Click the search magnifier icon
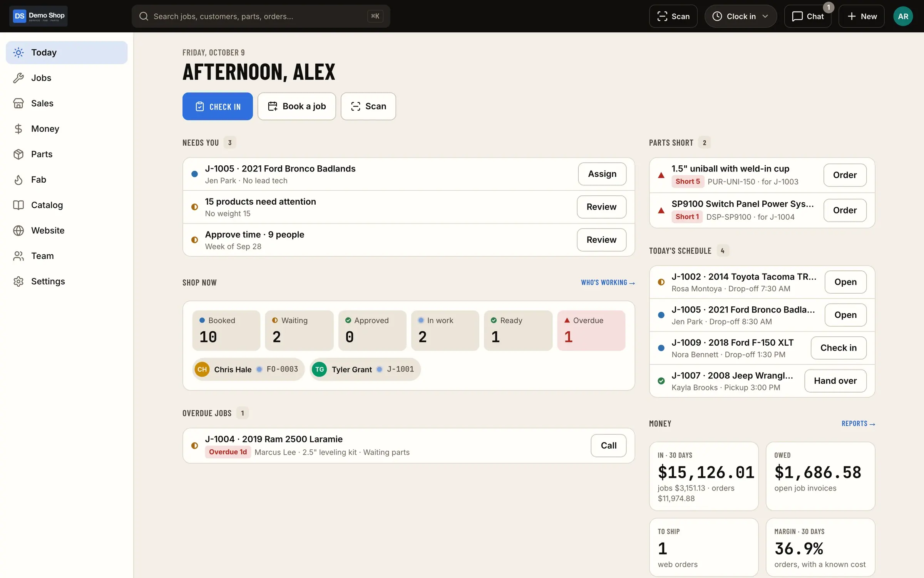This screenshot has width=924, height=578. pos(144,16)
